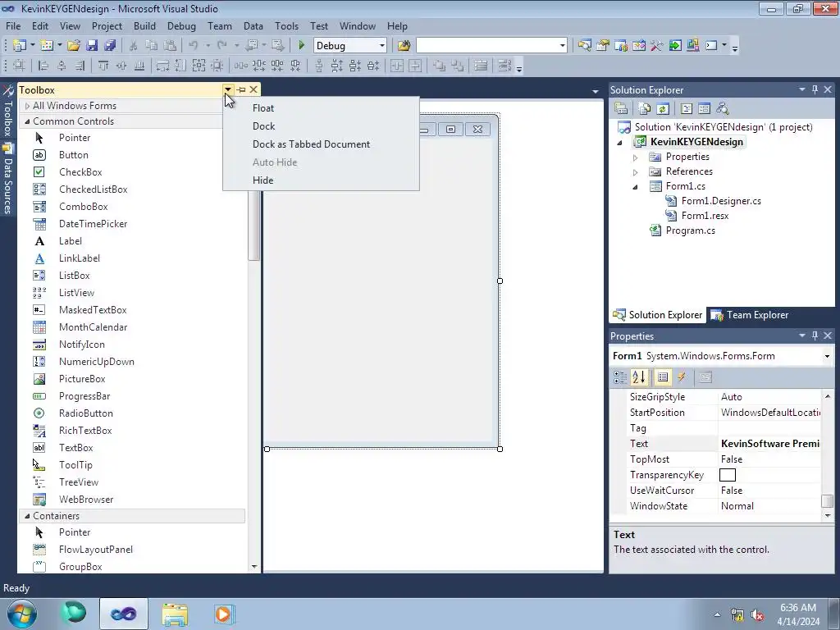Collapse the Common Controls group
This screenshot has width=840, height=630.
point(27,121)
